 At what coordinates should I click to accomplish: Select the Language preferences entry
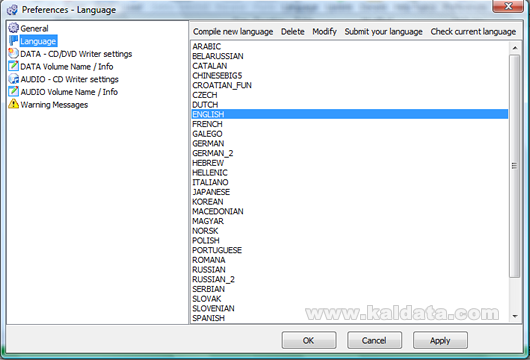38,41
